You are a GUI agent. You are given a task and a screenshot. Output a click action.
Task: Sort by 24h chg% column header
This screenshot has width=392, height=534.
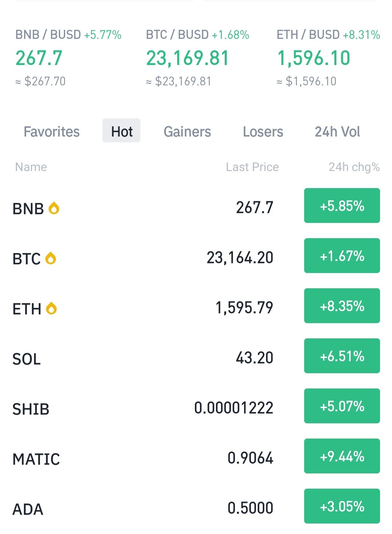[354, 167]
